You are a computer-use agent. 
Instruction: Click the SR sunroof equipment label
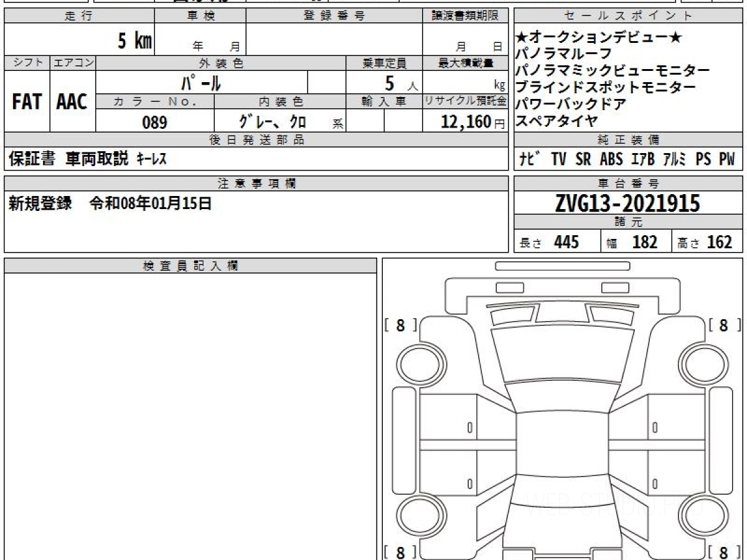[x=583, y=159]
